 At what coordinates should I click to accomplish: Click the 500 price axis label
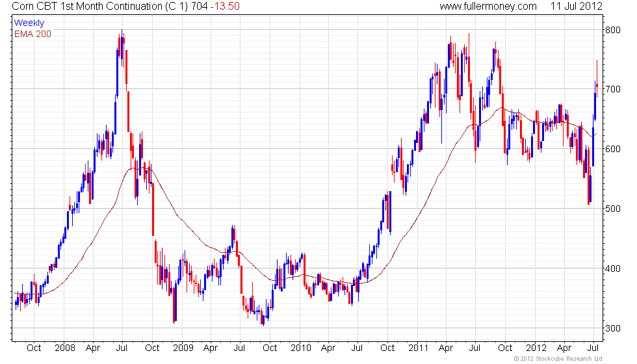point(613,209)
